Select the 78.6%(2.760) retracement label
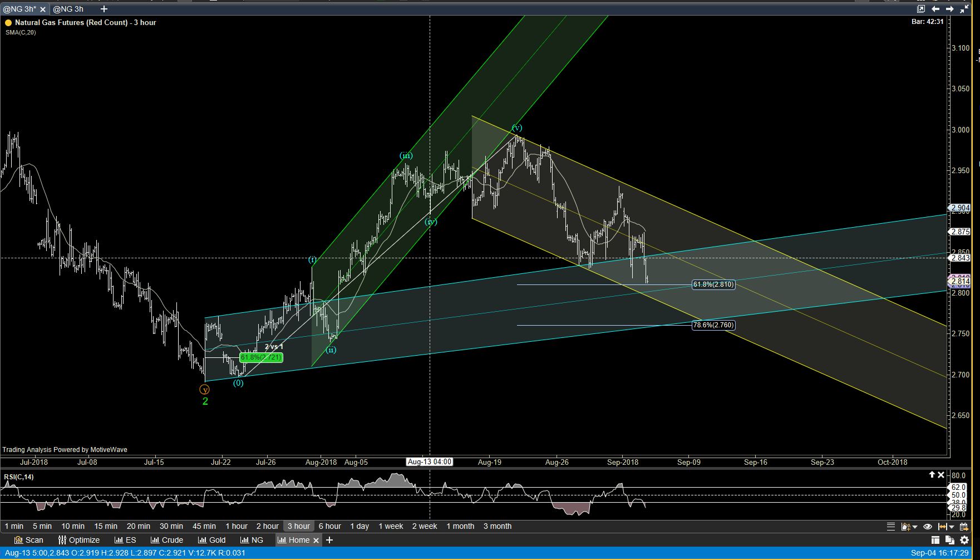980x560 pixels. coord(713,325)
